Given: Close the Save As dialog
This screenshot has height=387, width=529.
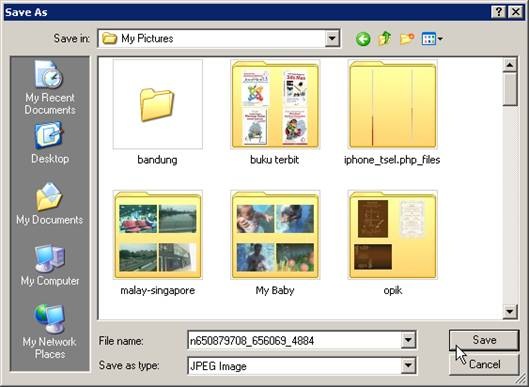Looking at the screenshot, I should click(x=516, y=12).
